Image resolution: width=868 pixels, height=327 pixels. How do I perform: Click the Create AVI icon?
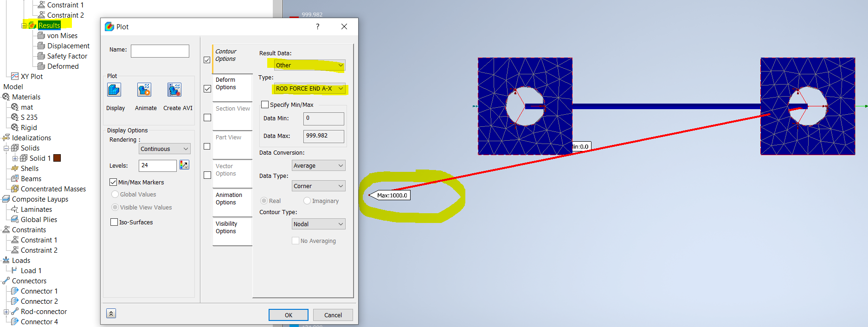[x=174, y=90]
